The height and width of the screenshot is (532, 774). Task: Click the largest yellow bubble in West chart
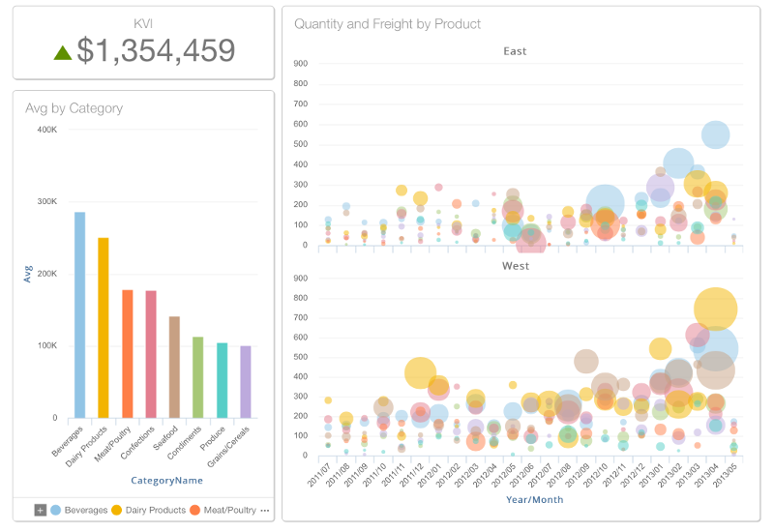716,310
